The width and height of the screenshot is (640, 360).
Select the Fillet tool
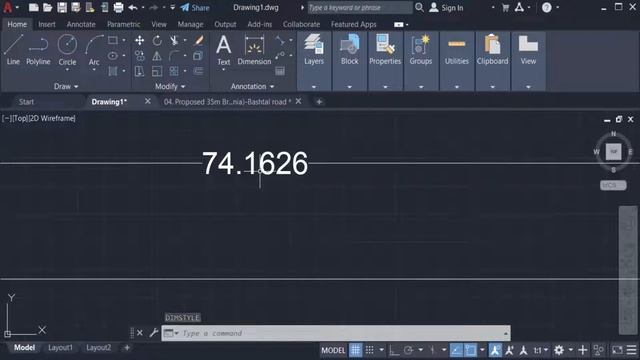click(174, 56)
